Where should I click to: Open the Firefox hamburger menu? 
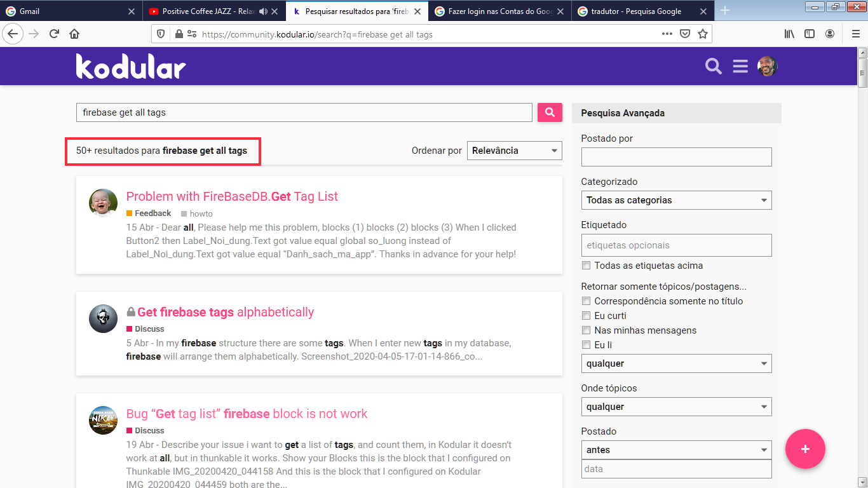click(x=855, y=34)
